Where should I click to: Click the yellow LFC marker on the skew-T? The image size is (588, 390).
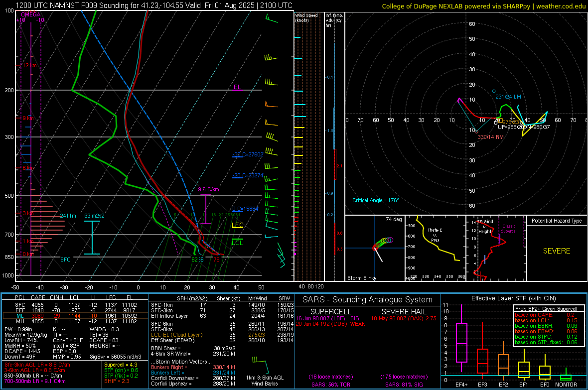point(237,225)
